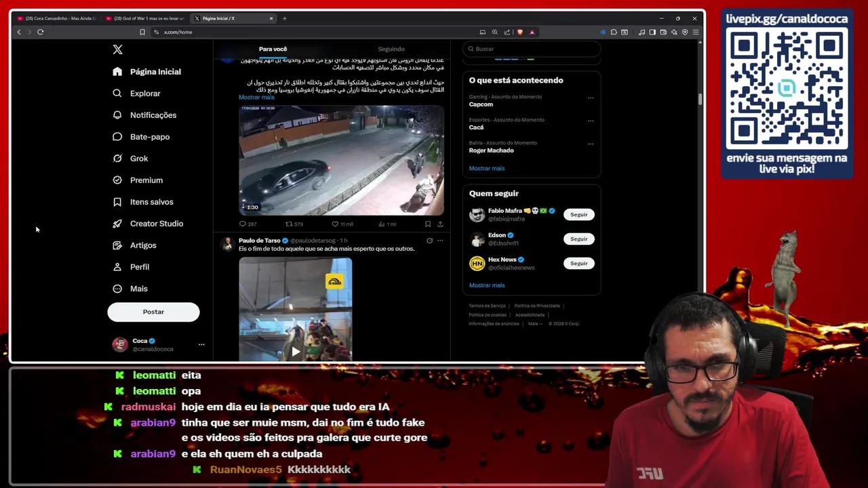Open Página Inicial home icon
The width and height of the screenshot is (868, 488).
pos(117,72)
